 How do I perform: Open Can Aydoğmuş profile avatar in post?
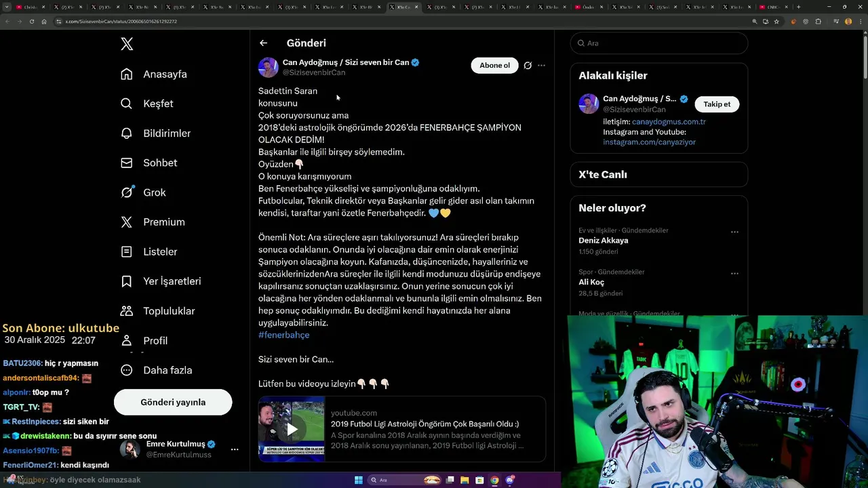[269, 67]
